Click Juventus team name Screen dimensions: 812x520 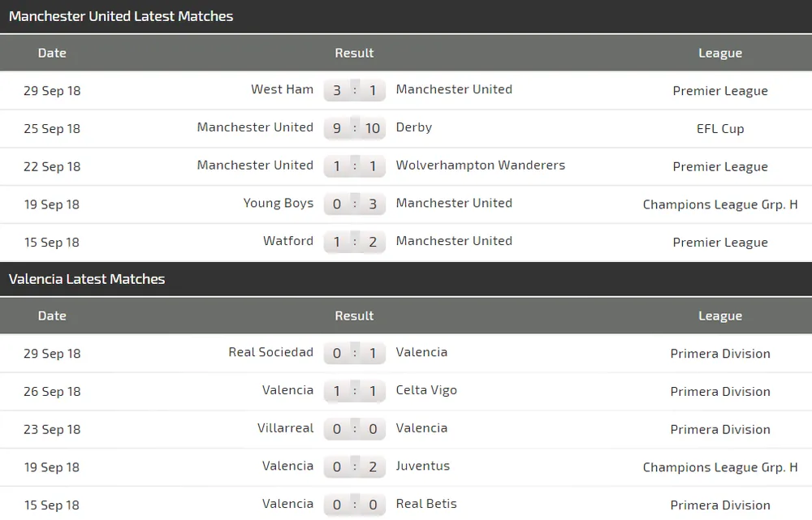point(422,466)
